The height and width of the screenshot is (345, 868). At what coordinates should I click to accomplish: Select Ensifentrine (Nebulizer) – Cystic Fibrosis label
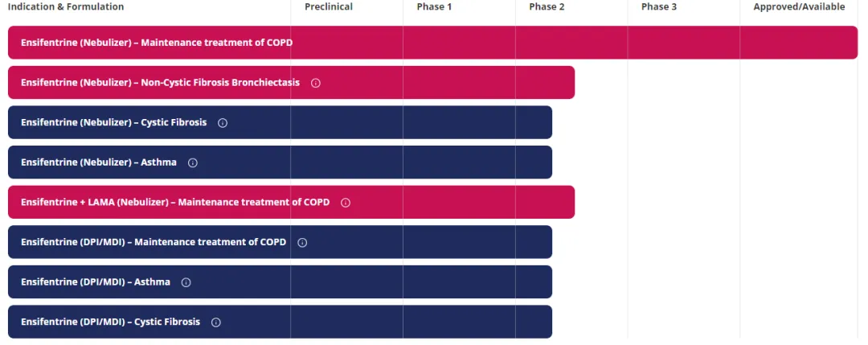click(113, 123)
